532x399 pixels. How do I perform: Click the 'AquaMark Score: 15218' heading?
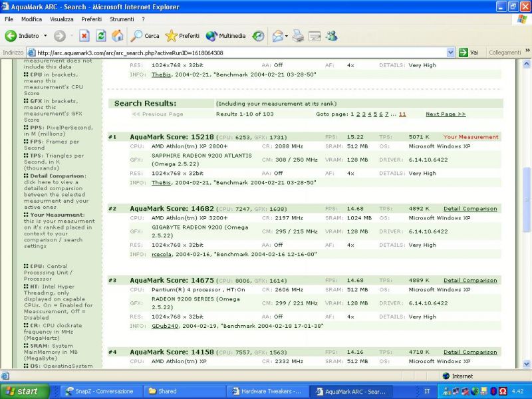coord(172,137)
